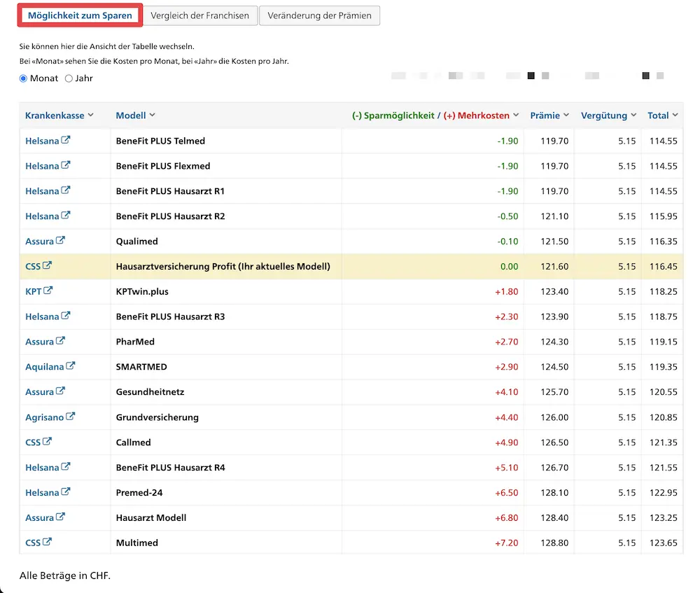Open external link icon in BeneFit PLUS Hausarzt R2 row
Screen dimensions: 700x593
66,215
